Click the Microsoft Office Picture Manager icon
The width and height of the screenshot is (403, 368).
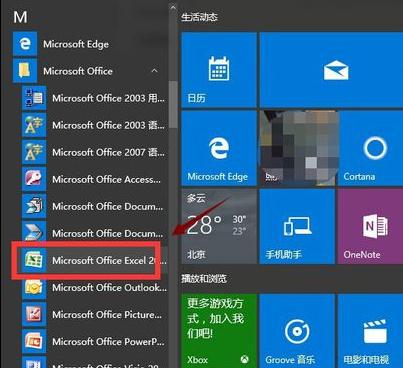(x=34, y=314)
